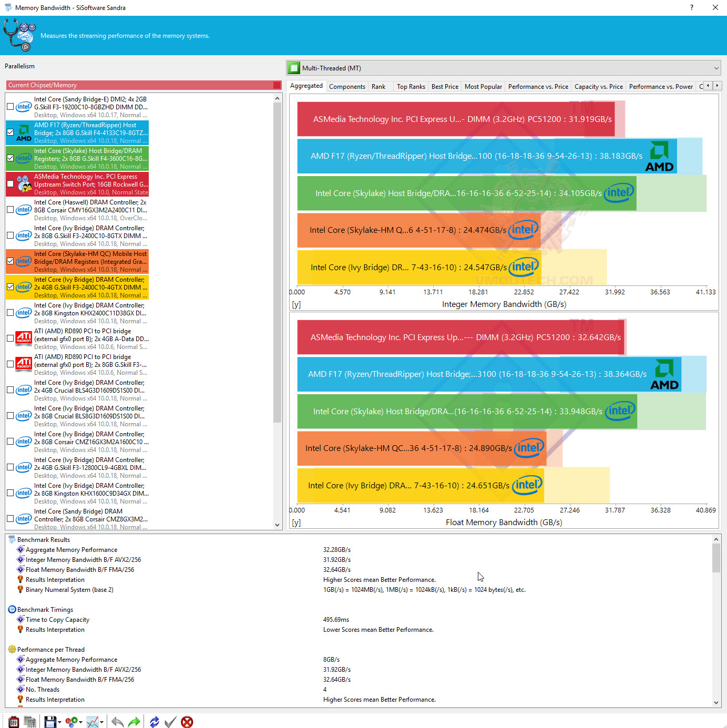Open the save icon's dropdown arrow
The width and height of the screenshot is (727, 728).
pos(59,722)
